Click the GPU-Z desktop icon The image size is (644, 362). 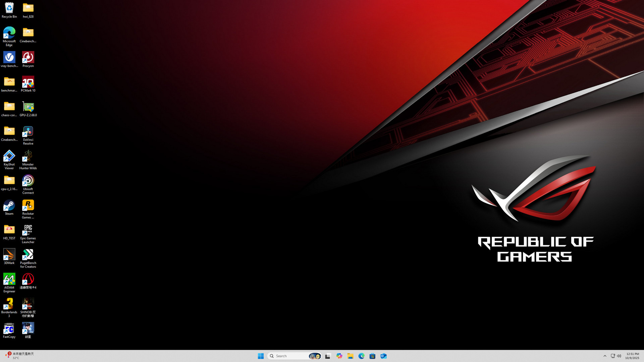click(28, 107)
